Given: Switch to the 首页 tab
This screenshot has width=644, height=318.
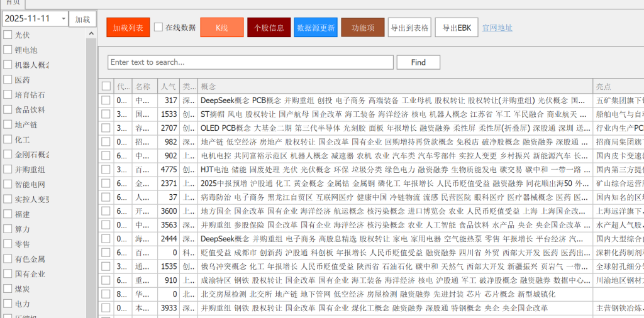Looking at the screenshot, I should [13, 3].
